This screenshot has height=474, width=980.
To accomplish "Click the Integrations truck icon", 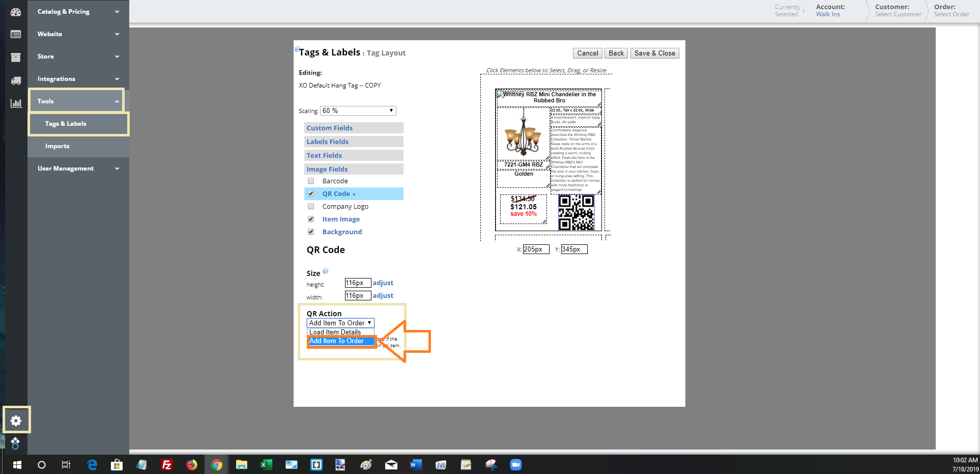I will click(x=15, y=79).
